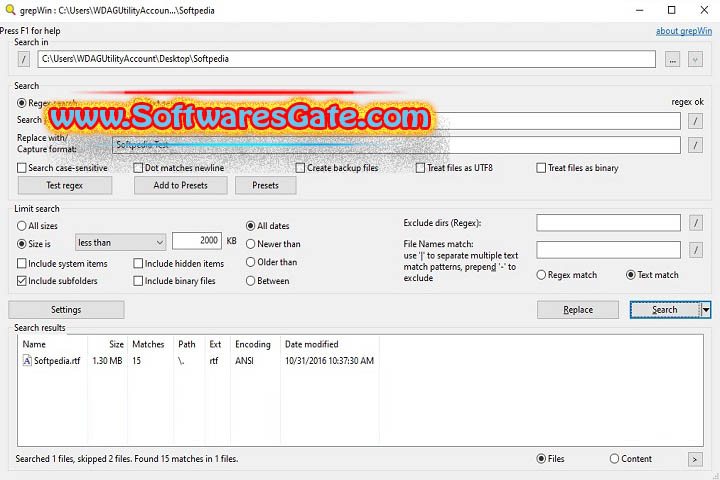Click the Path cell showing \.

(181, 361)
